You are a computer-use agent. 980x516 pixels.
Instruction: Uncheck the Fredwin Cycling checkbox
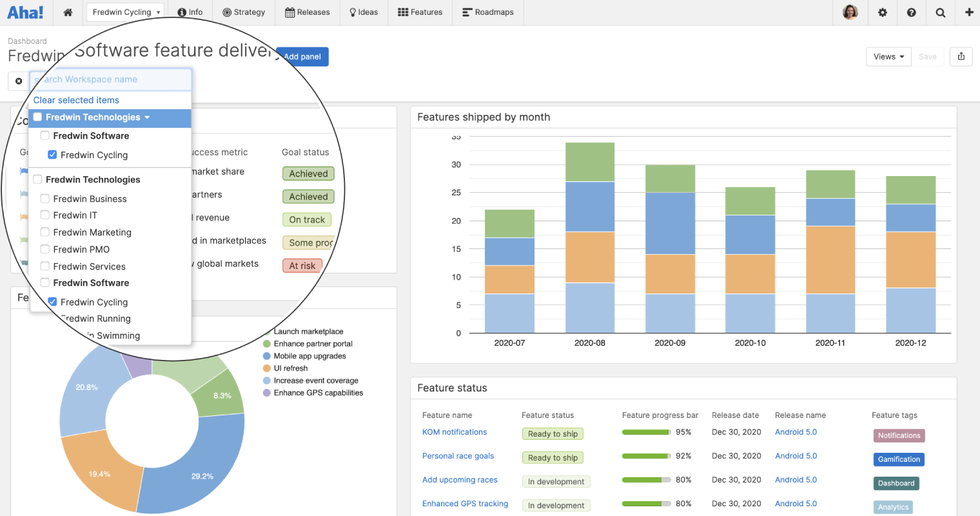tap(52, 155)
